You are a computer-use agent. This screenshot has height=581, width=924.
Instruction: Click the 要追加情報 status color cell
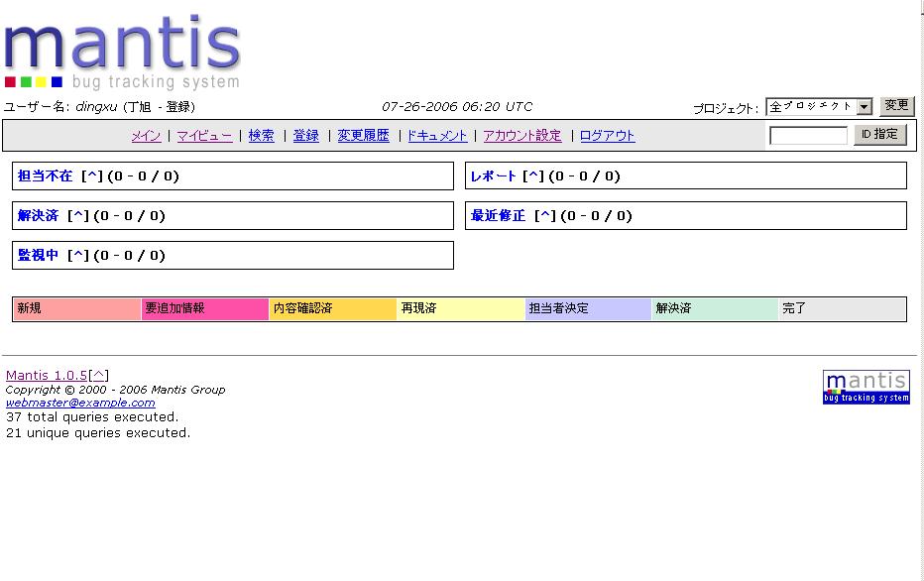[205, 308]
